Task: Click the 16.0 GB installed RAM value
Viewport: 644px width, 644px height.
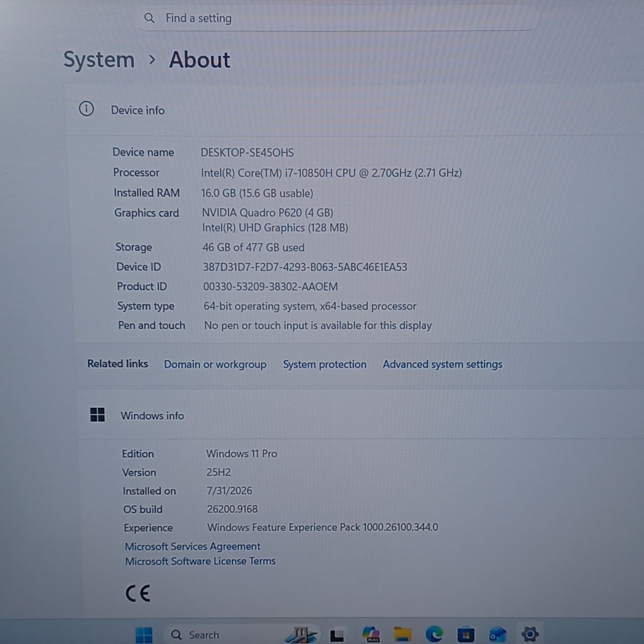Action: click(x=257, y=193)
